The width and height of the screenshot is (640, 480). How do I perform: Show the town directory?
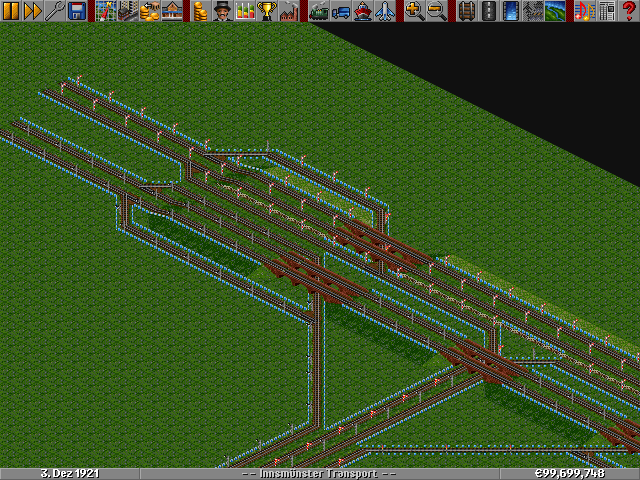(127, 11)
